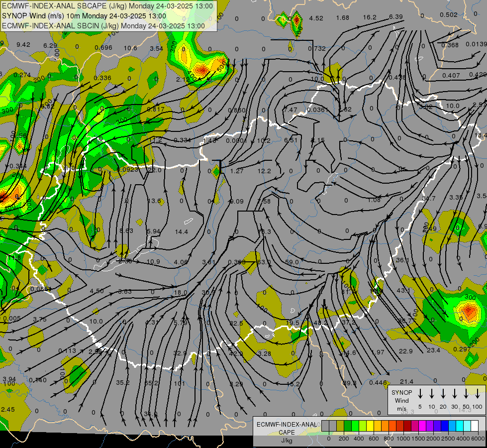The image size is (487, 448).
Task: Click the map value 1.27
Action: 237,171
